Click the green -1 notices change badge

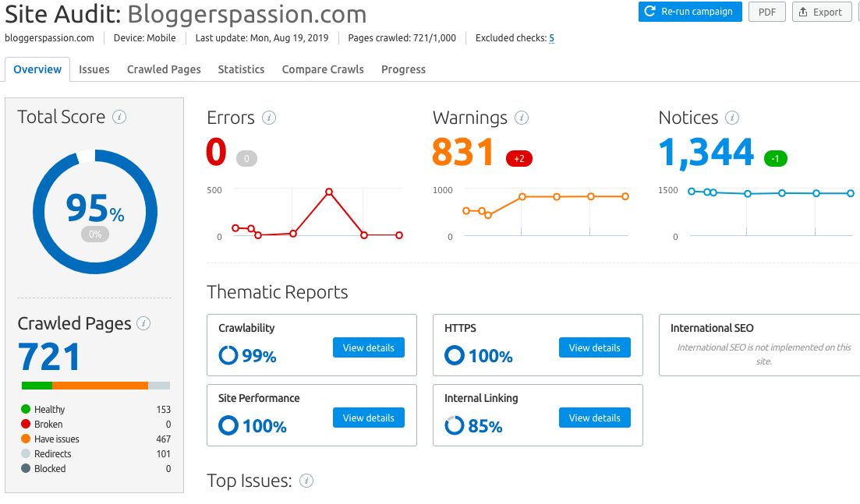tap(776, 159)
